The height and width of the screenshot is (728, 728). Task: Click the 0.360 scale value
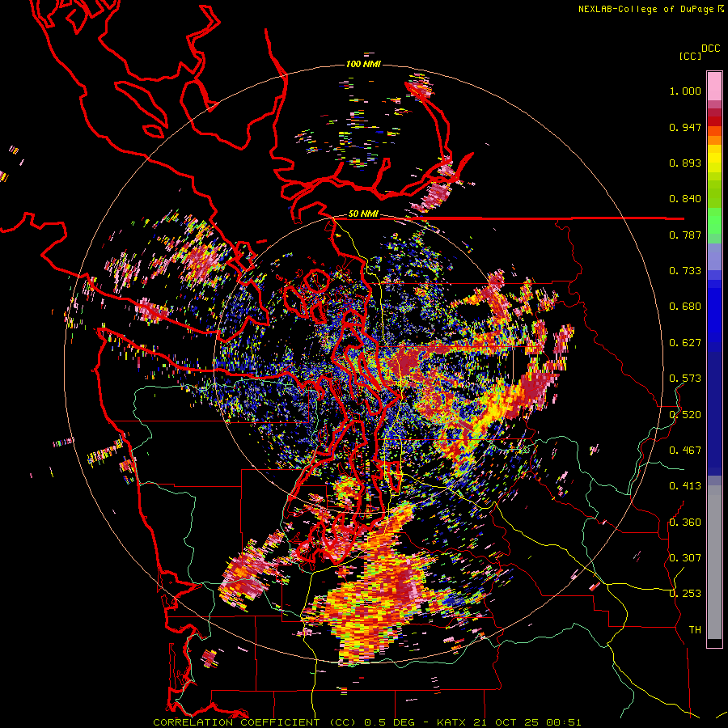(x=685, y=523)
